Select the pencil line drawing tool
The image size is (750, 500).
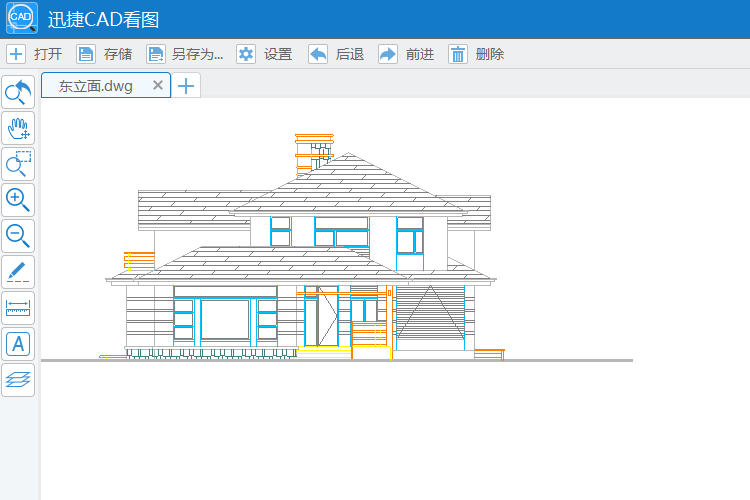pos(18,272)
